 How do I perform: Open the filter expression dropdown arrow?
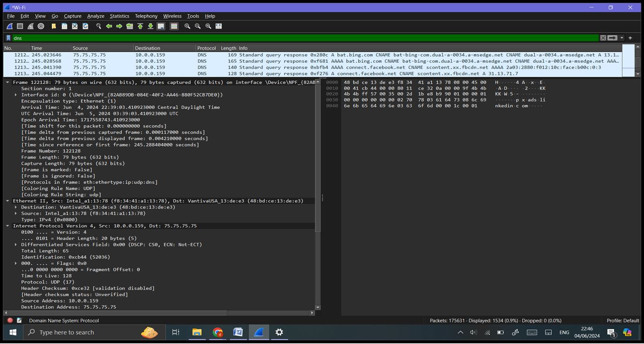pos(621,38)
